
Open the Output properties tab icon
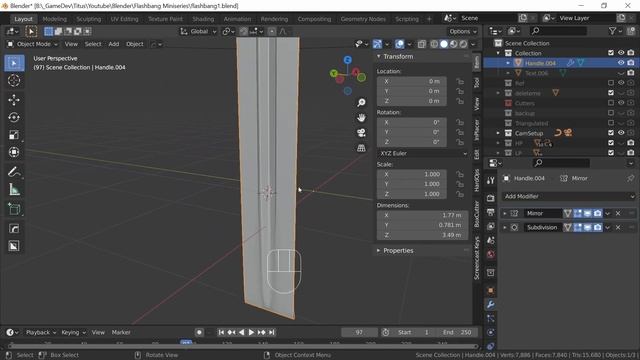click(491, 212)
